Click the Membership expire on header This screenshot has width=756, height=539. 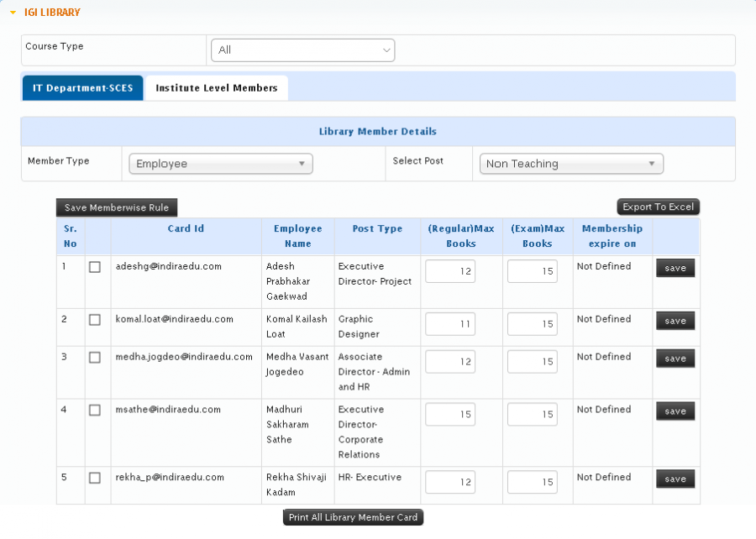point(612,236)
